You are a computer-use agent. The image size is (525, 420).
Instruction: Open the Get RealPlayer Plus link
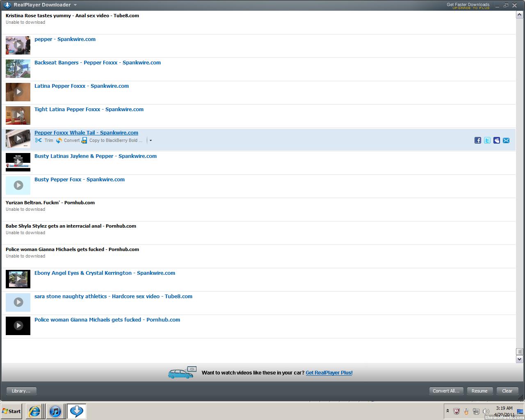pyautogui.click(x=329, y=373)
